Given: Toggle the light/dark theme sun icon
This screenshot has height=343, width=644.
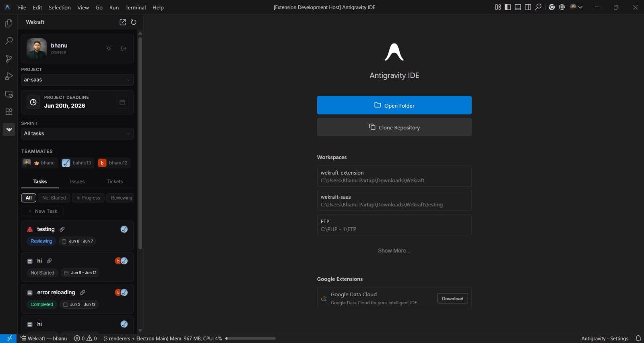Looking at the screenshot, I should (x=109, y=48).
